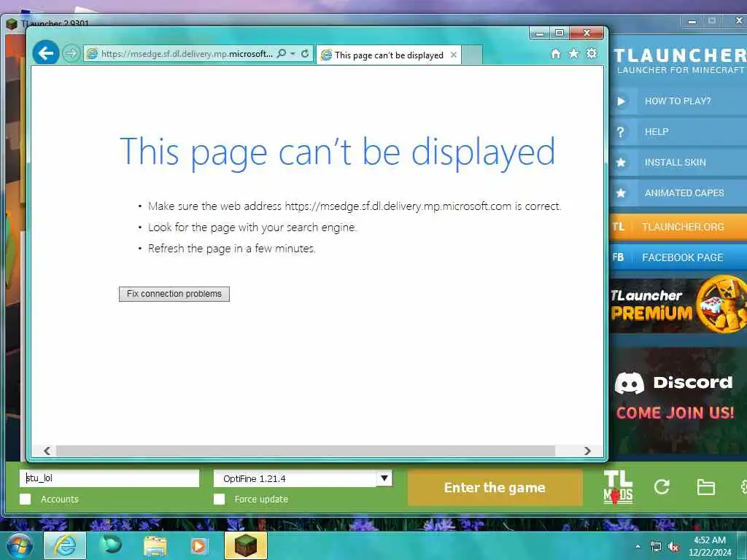Click the horizontal scrollbar right arrow
Viewport: 747px width, 560px height.
[x=587, y=451]
